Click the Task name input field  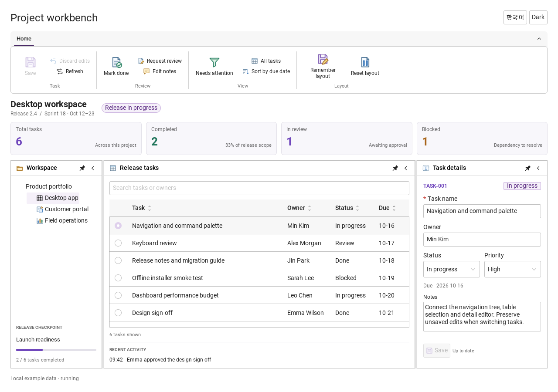(482, 211)
